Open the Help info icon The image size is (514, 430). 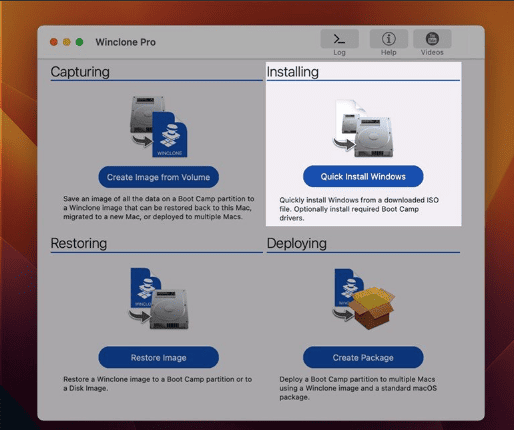pyautogui.click(x=388, y=39)
